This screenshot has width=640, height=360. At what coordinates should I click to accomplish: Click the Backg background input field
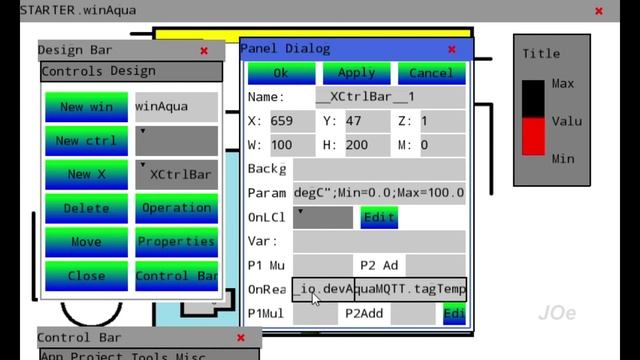pos(379,169)
